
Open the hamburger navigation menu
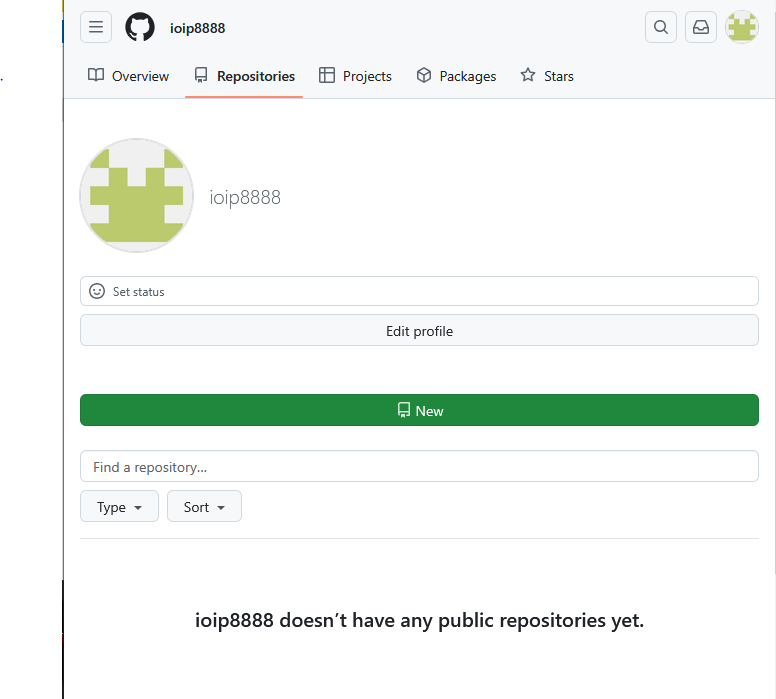coord(96,28)
